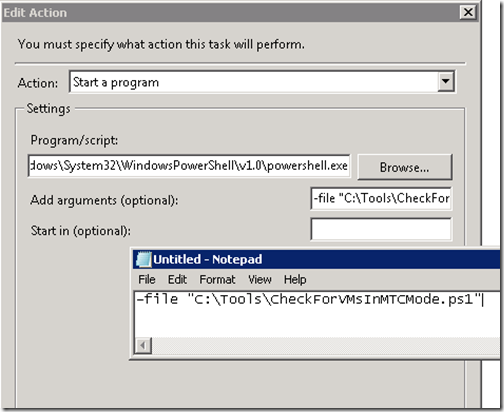
Task: Click the left scroll arrow in Notepad
Action: (143, 345)
